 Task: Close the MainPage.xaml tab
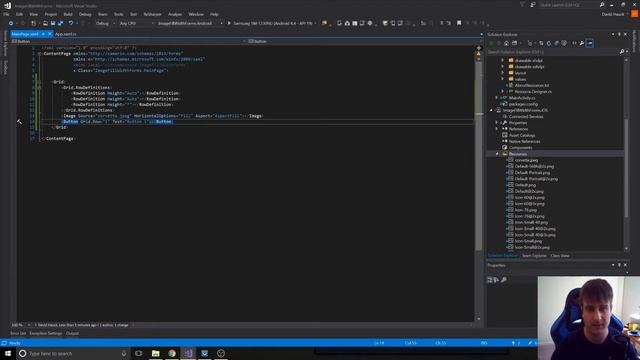click(x=50, y=34)
